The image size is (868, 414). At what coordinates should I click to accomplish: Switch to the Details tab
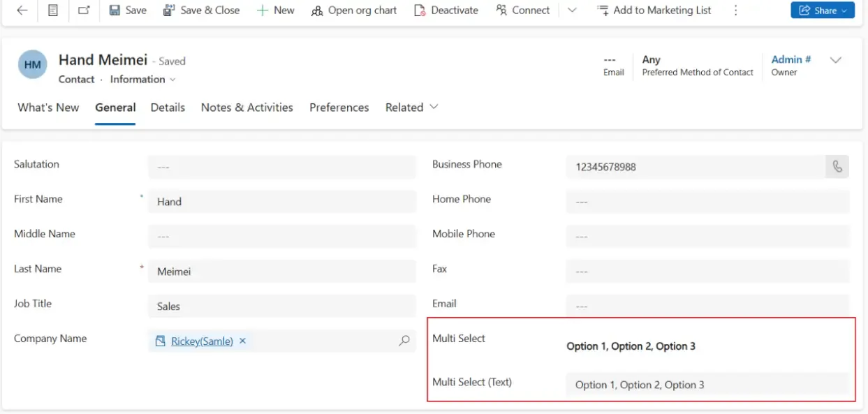pos(168,108)
